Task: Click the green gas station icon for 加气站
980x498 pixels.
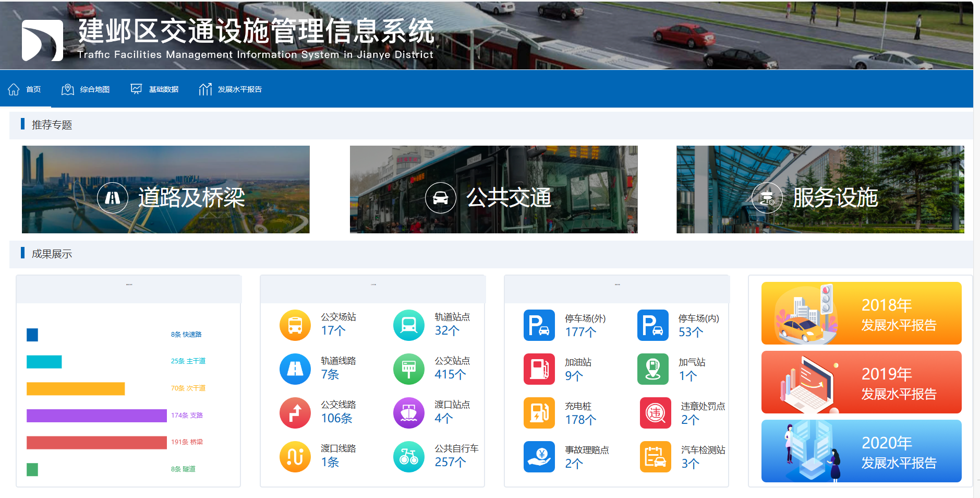Action: pos(653,369)
